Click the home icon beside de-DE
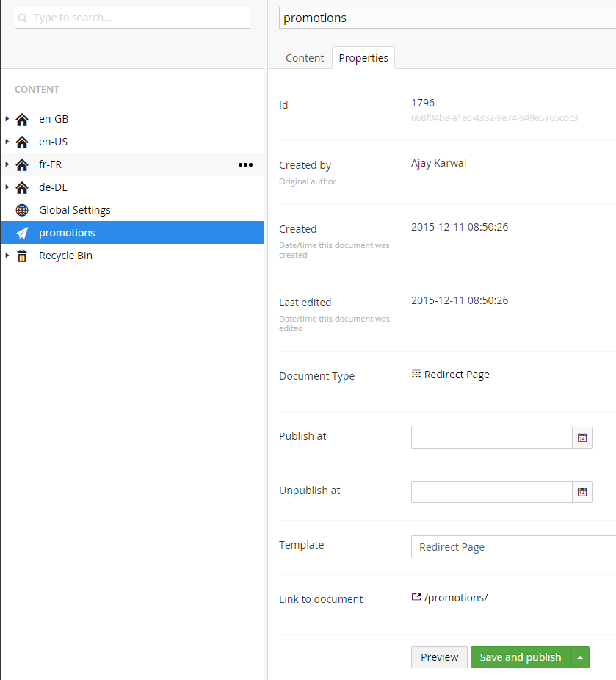616x680 pixels. click(x=22, y=187)
